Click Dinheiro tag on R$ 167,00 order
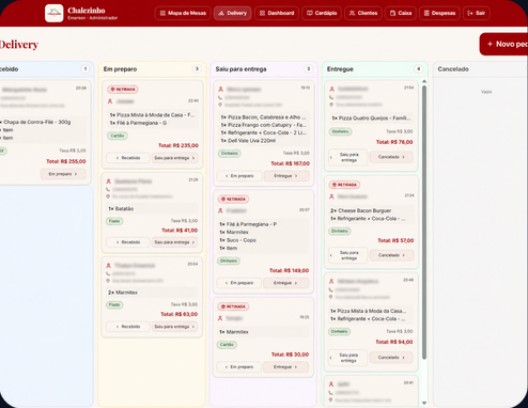 (229, 153)
